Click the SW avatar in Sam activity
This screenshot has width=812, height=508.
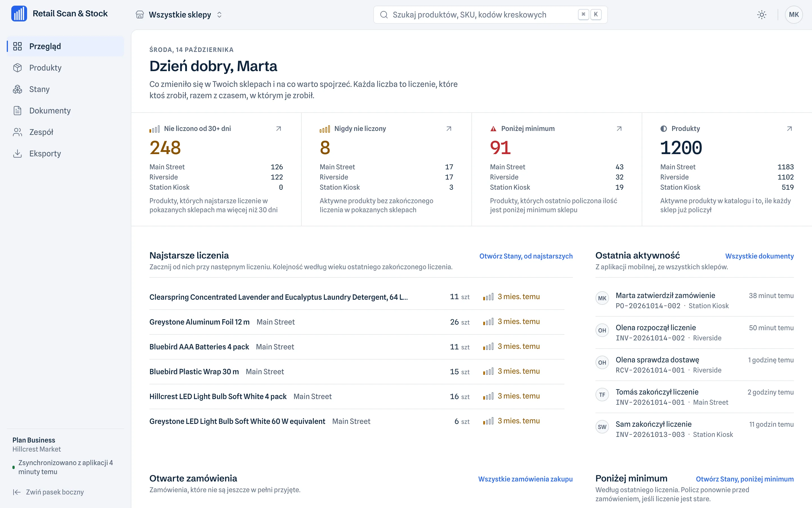[602, 427]
